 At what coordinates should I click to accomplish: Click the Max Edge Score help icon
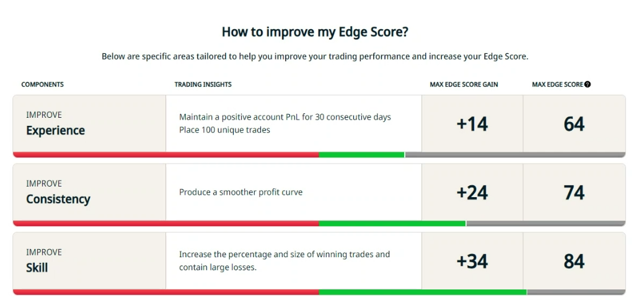588,84
